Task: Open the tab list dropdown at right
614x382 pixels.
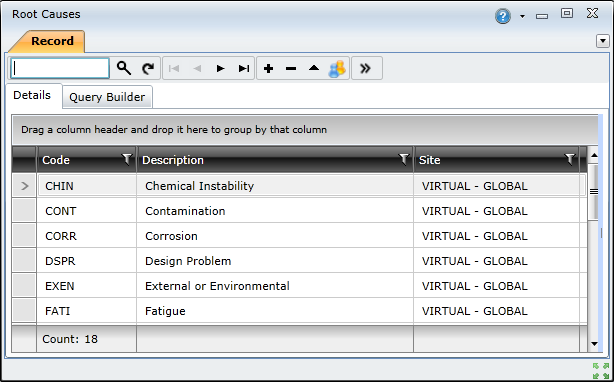Action: [x=603, y=41]
